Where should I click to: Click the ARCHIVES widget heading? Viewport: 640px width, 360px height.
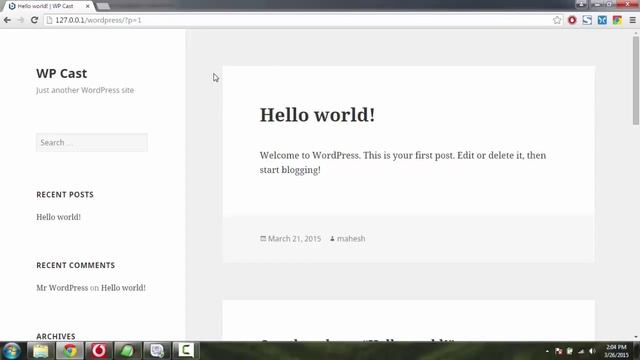pyautogui.click(x=56, y=336)
